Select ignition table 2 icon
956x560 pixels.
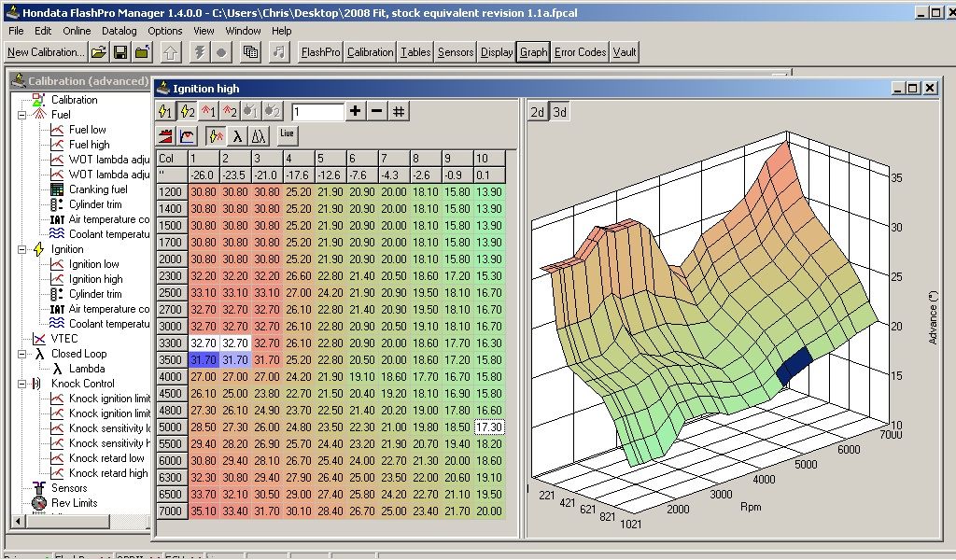click(187, 111)
